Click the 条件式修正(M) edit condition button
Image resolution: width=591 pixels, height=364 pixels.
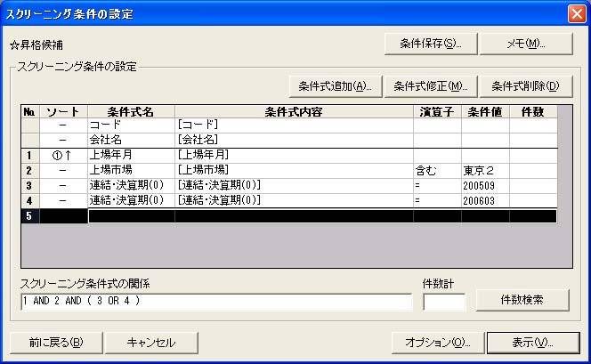pos(431,85)
